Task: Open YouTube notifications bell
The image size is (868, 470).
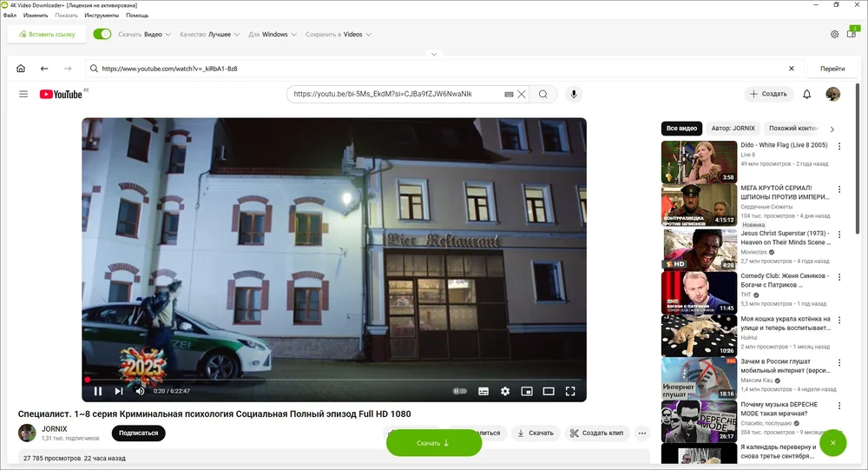Action: coord(806,94)
